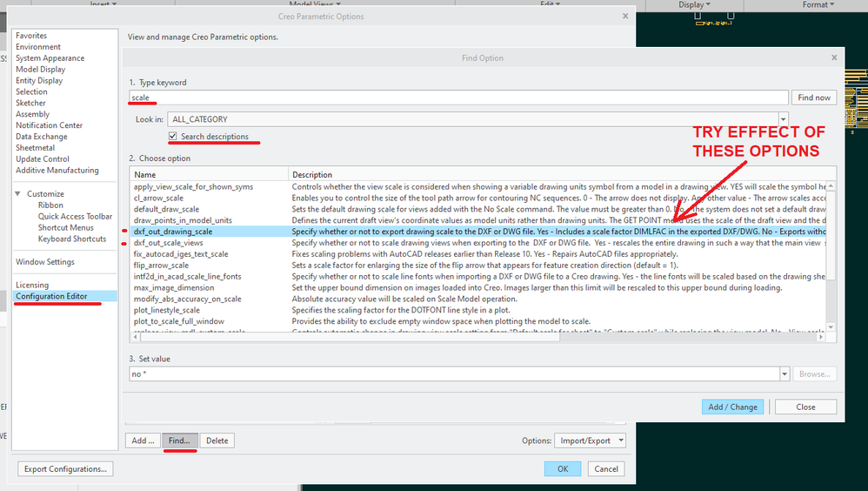Click the keyword input field containing scale

coord(458,98)
